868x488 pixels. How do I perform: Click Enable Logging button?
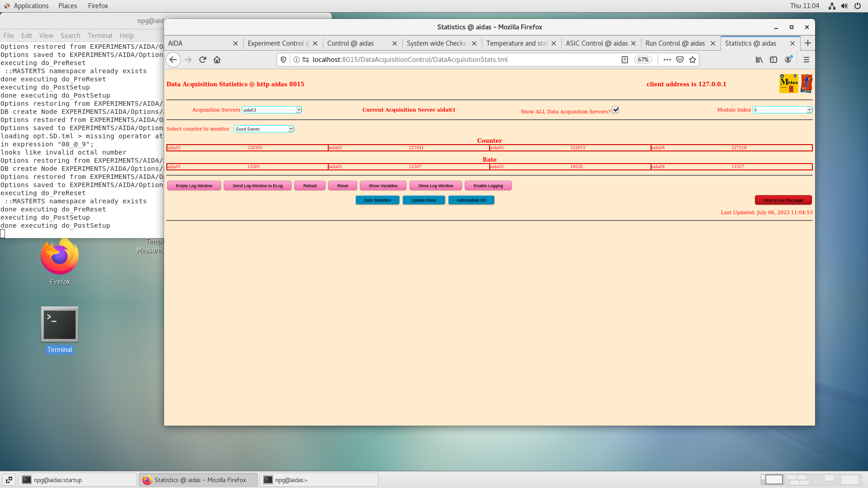[488, 186]
